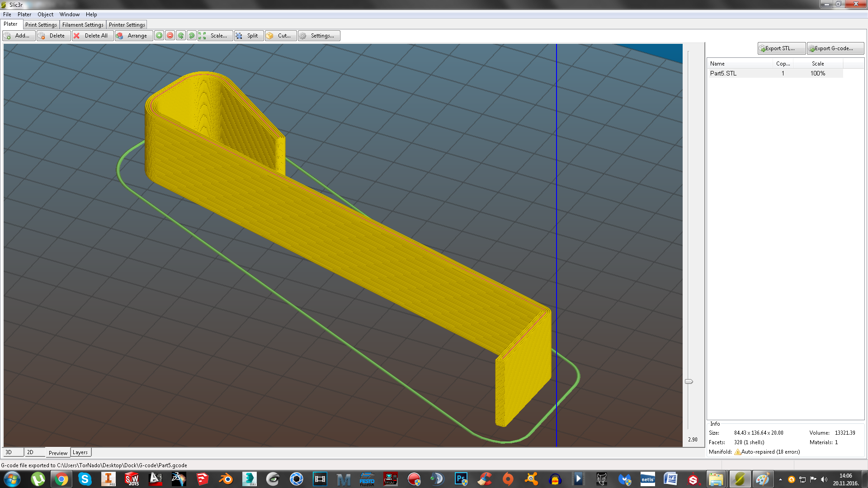Switch to Print Settings tab
This screenshot has height=488, width=868.
point(41,25)
